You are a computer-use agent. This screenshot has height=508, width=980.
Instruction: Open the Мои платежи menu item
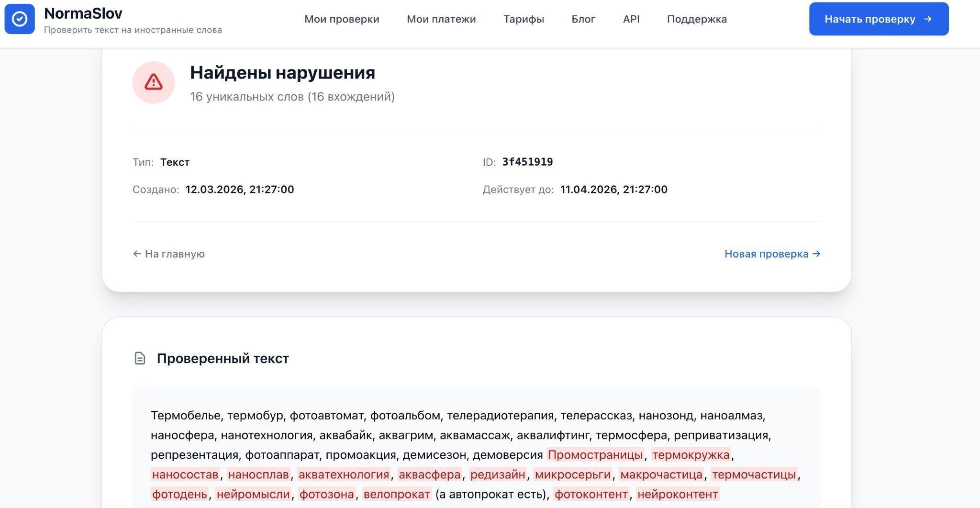click(441, 19)
